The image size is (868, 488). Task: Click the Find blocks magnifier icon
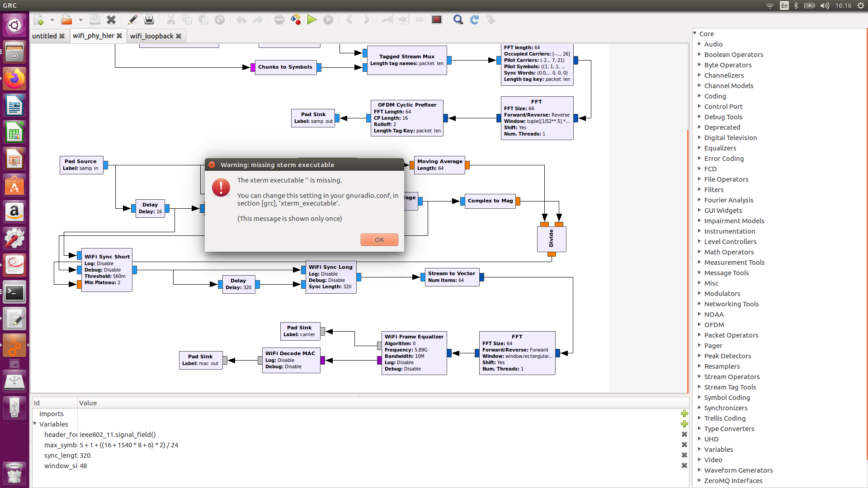click(x=458, y=20)
